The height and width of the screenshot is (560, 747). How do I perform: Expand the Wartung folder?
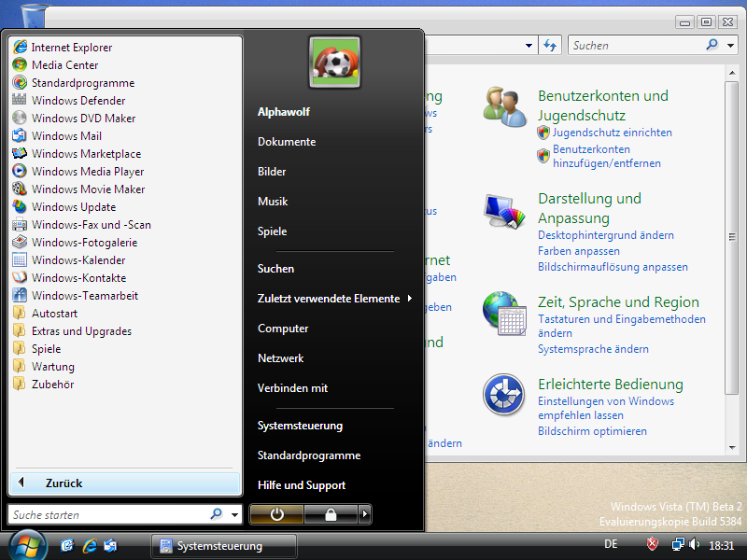pyautogui.click(x=52, y=367)
